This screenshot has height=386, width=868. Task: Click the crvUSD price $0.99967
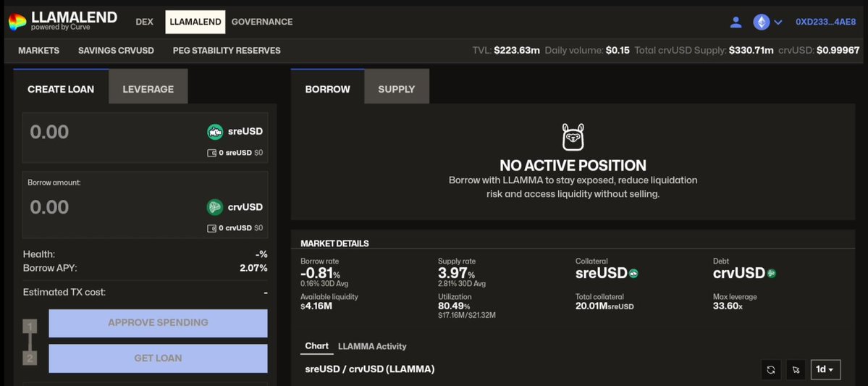[819, 51]
